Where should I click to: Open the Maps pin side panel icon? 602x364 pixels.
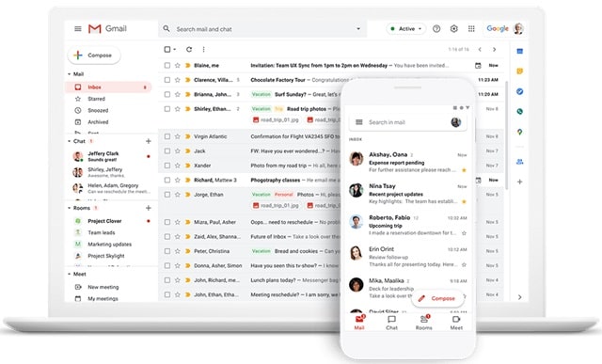tap(520, 132)
